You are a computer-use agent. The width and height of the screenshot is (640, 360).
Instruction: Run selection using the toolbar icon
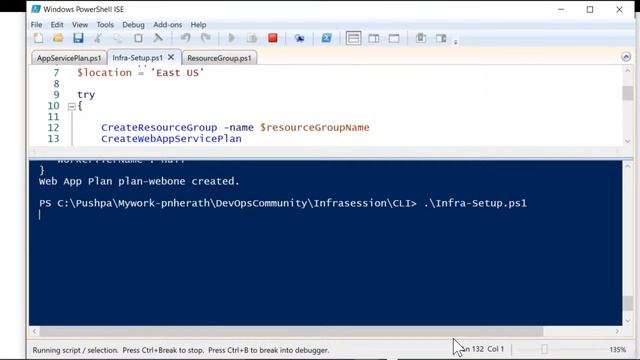coord(252,38)
